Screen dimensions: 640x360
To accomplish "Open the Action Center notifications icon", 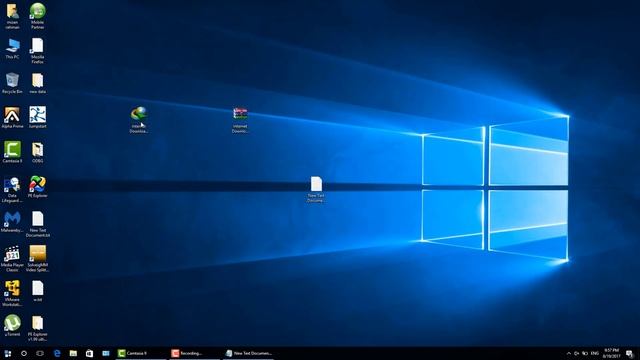I will [630, 353].
